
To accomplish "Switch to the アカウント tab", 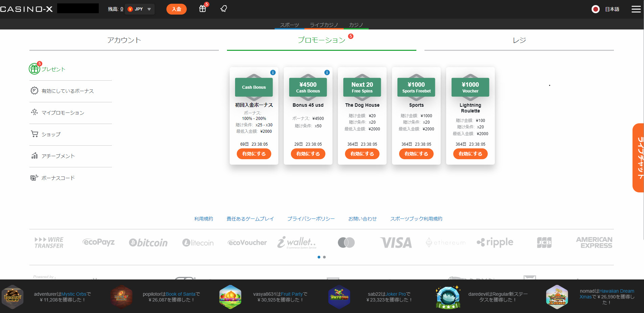I will tap(124, 40).
